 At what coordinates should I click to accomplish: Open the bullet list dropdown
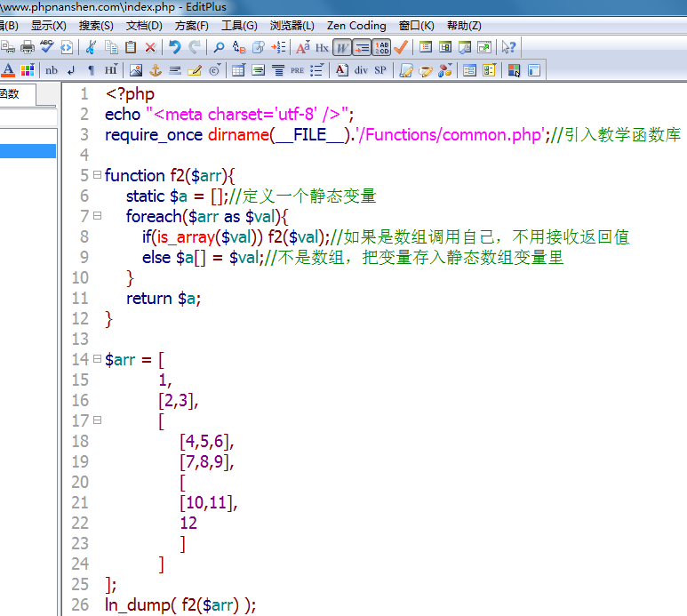coord(316,70)
